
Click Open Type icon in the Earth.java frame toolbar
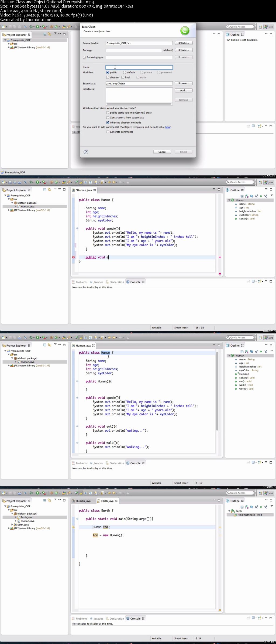click(x=64, y=493)
